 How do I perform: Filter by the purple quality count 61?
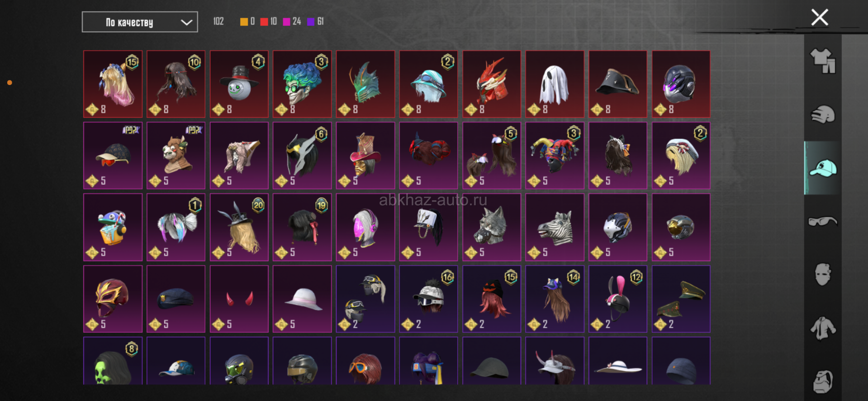tap(316, 22)
